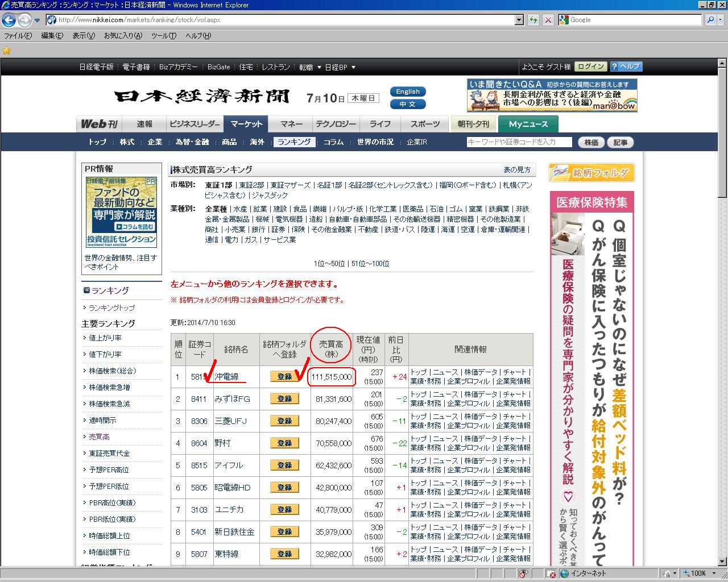Select the 東証マザーズ market link
The width and height of the screenshot is (728, 582).
tap(290, 185)
